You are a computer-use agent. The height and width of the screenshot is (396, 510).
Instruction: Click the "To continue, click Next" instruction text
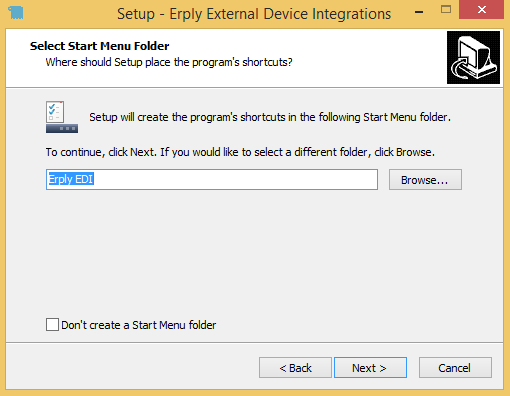[x=240, y=152]
